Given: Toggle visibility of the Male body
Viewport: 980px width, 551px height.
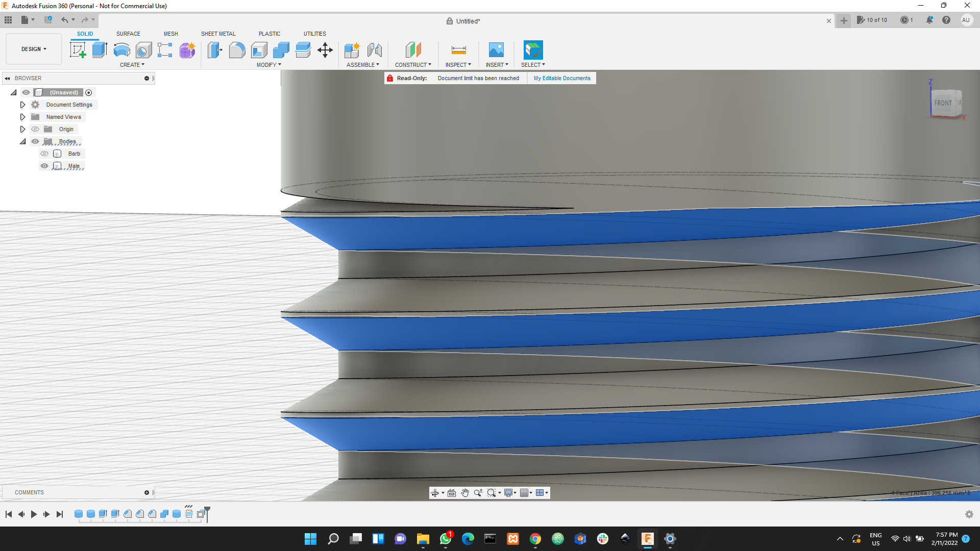Looking at the screenshot, I should 44,166.
